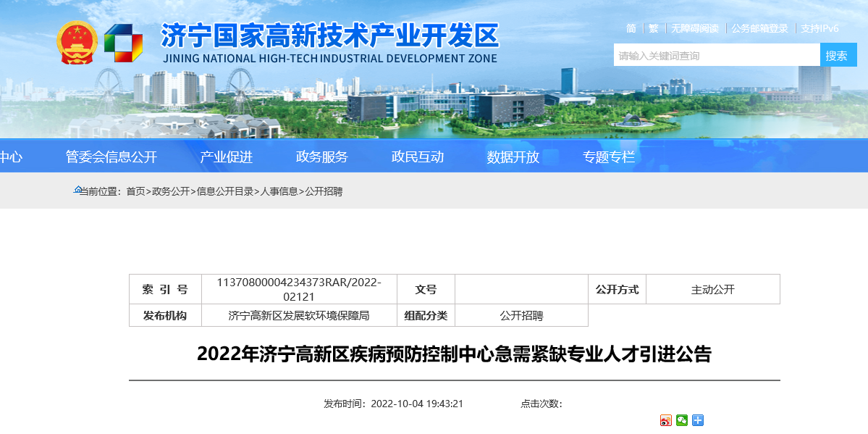Screen dimensions: 868x434
Task: Open 公务邮箱登录 link
Action: tap(759, 28)
